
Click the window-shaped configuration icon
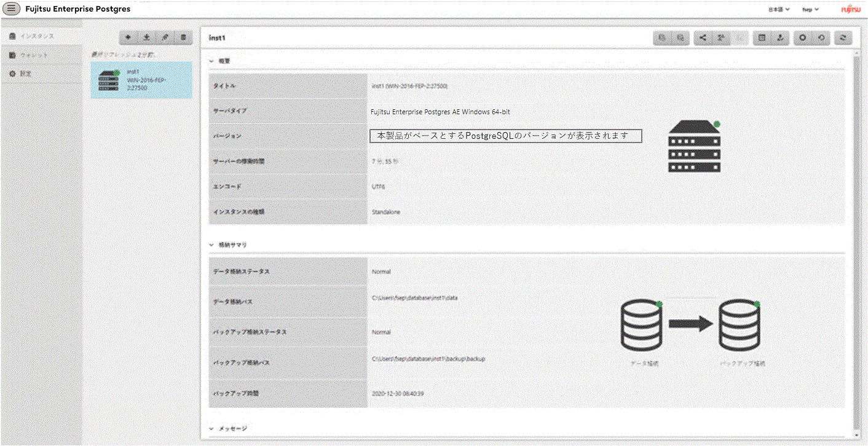point(762,38)
